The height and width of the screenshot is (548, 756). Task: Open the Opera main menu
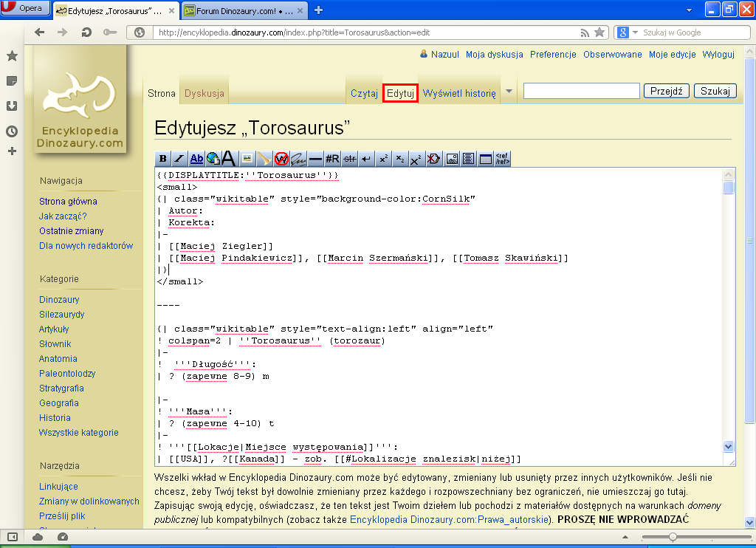[26, 9]
